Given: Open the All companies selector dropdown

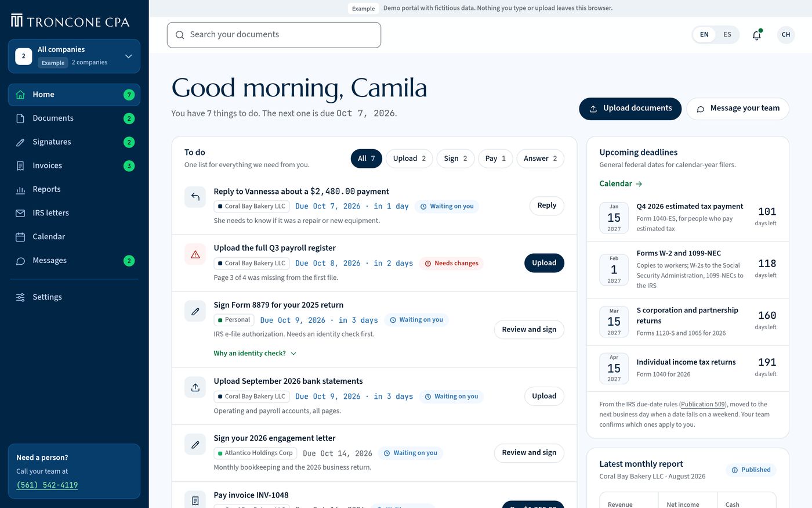Looking at the screenshot, I should [74, 56].
